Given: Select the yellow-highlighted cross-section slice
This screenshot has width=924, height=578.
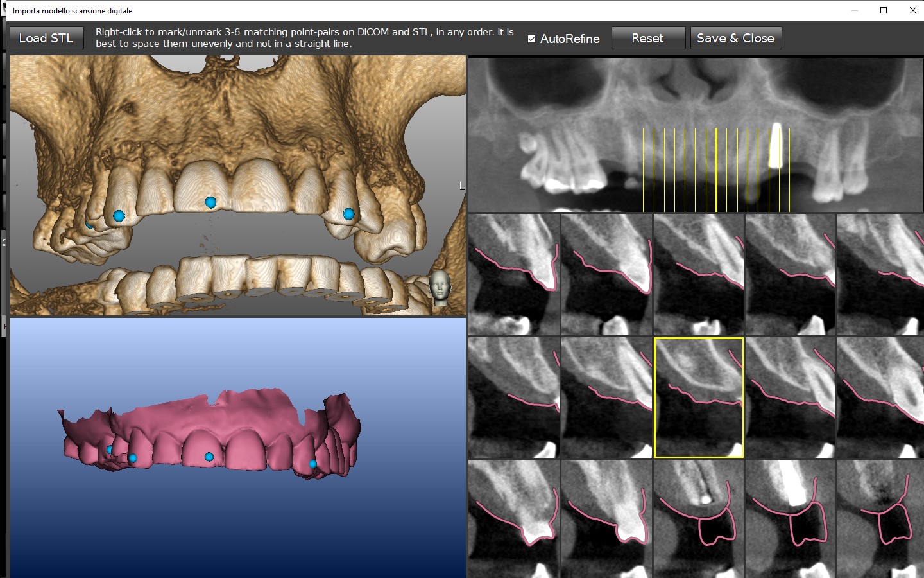Looking at the screenshot, I should pyautogui.click(x=698, y=398).
